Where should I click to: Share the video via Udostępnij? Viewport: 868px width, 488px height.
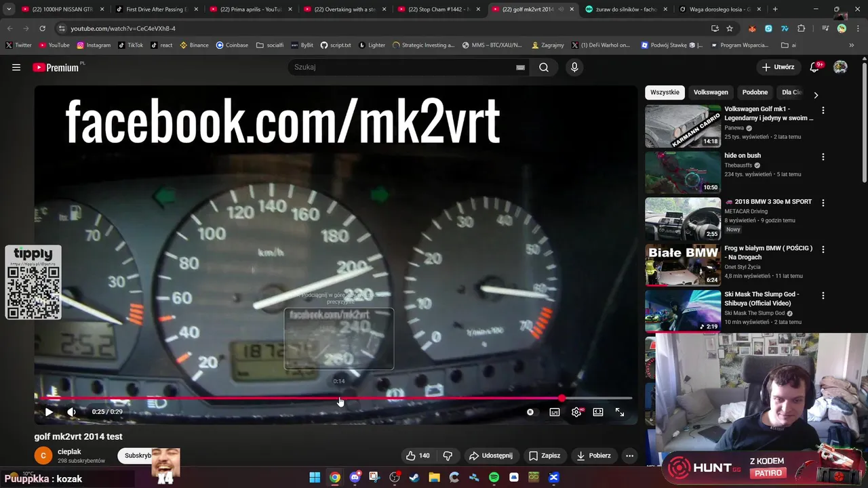point(491,455)
